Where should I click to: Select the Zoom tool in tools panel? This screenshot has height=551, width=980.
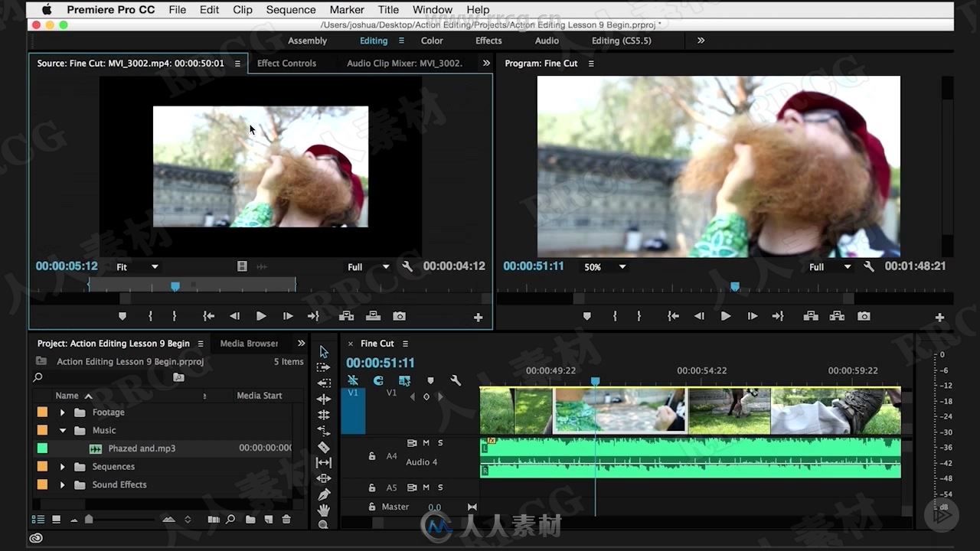[x=323, y=524]
